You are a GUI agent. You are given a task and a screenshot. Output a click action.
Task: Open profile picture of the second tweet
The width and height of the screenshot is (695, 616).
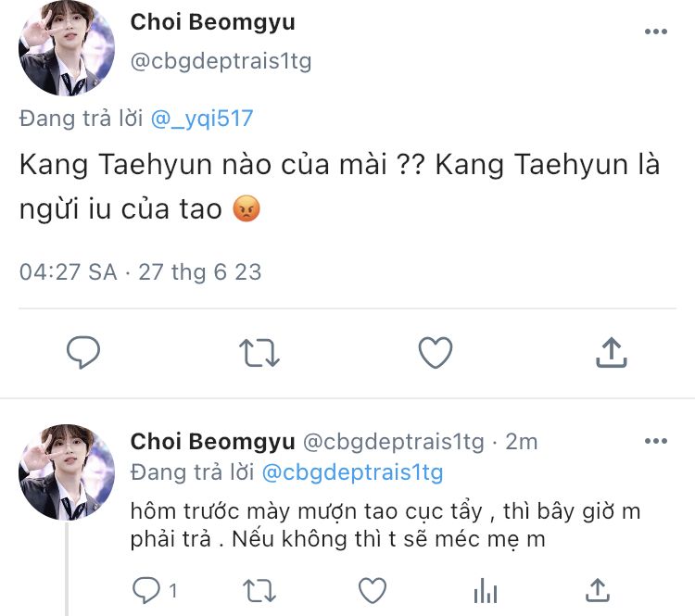[x=67, y=471]
